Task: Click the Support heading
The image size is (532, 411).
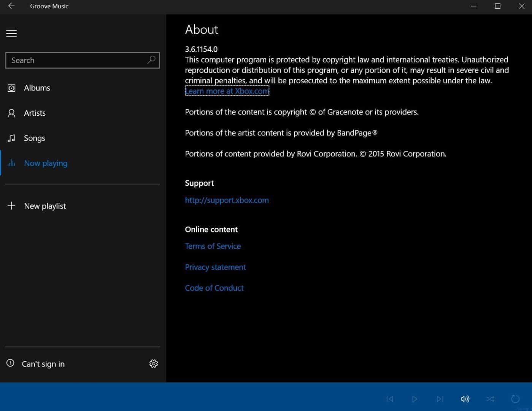Action: tap(199, 183)
